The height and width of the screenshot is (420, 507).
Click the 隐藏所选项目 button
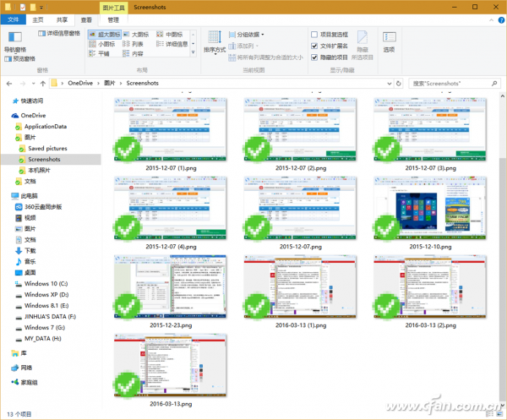click(x=363, y=46)
